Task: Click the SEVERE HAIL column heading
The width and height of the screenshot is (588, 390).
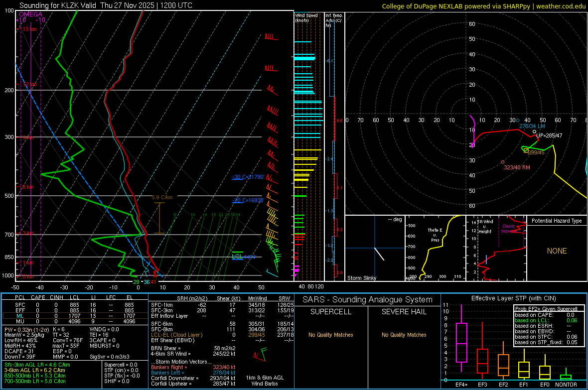Action: pyautogui.click(x=404, y=312)
